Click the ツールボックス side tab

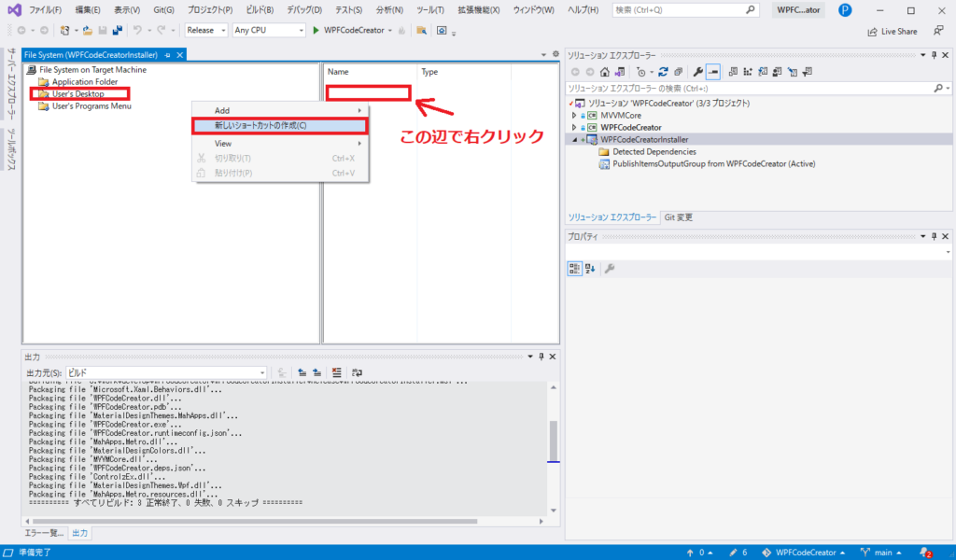[11, 149]
